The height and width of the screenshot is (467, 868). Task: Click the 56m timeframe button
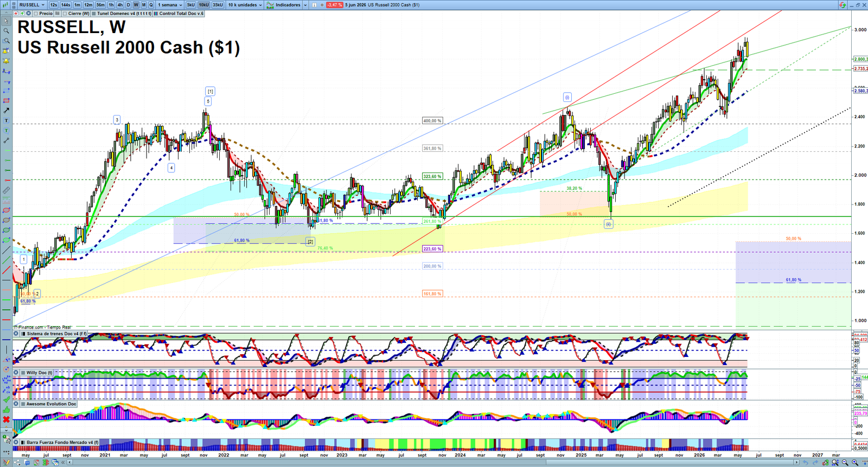tap(100, 5)
